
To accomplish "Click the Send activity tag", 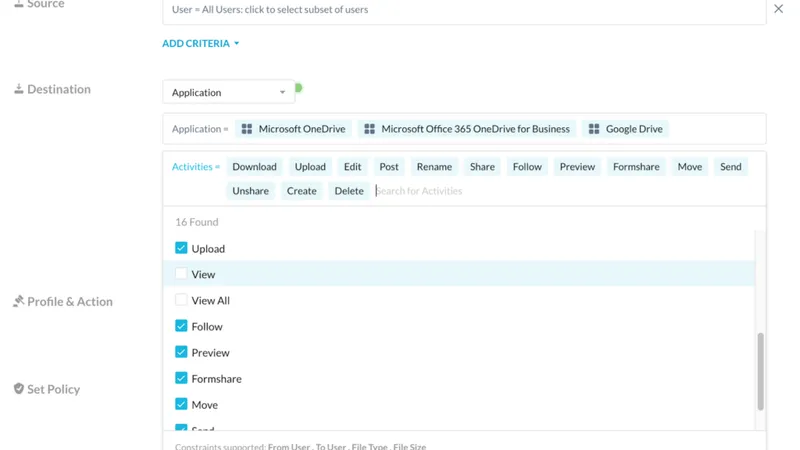I will coord(731,167).
